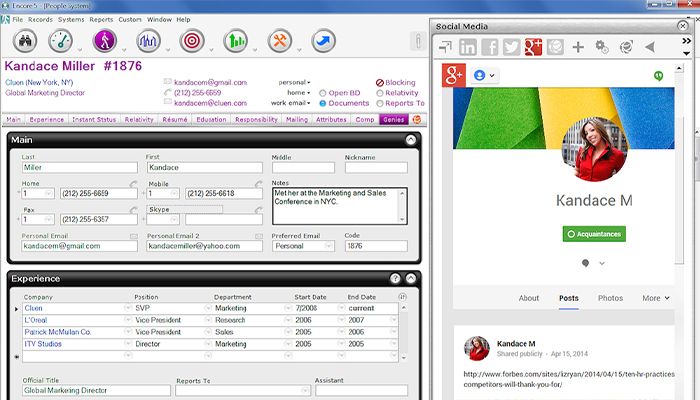Click the Official Title field
This screenshot has height=400, width=700.
point(96,391)
